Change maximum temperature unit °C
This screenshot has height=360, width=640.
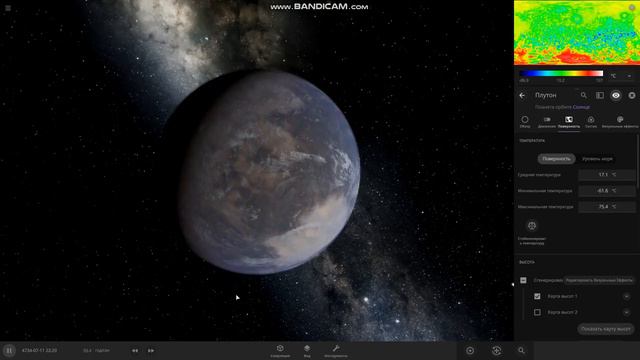click(614, 207)
